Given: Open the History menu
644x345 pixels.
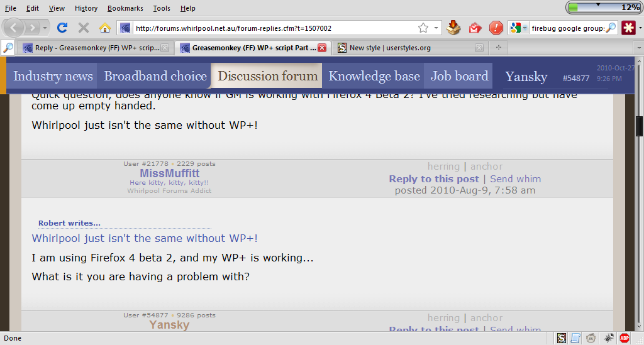Looking at the screenshot, I should click(x=86, y=8).
